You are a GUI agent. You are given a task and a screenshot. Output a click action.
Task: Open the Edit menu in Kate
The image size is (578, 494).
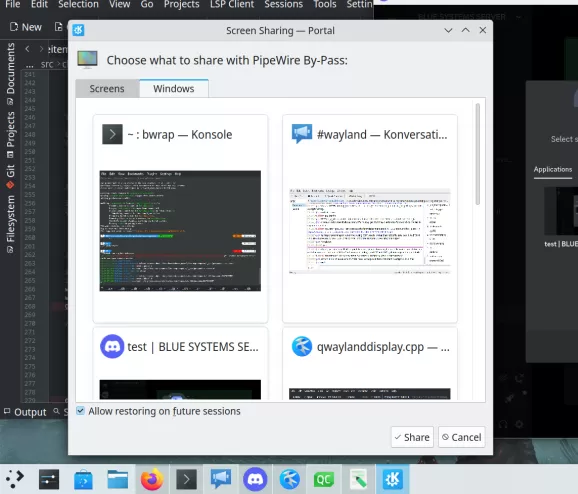39,4
